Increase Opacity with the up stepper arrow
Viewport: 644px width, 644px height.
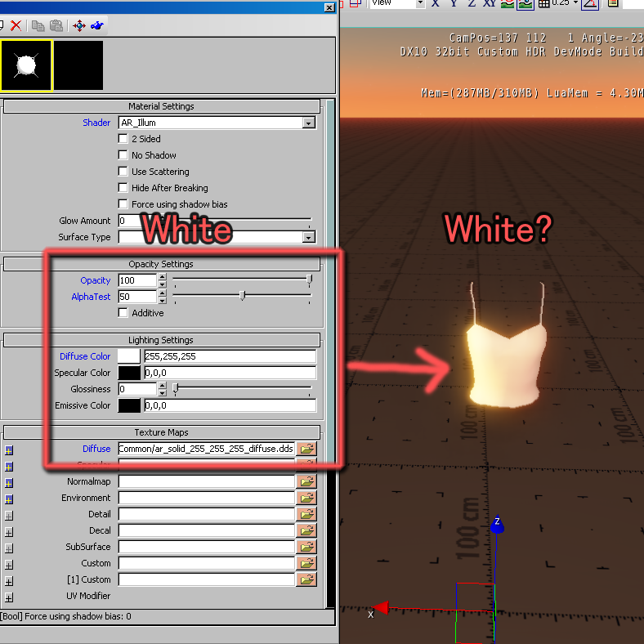point(163,277)
